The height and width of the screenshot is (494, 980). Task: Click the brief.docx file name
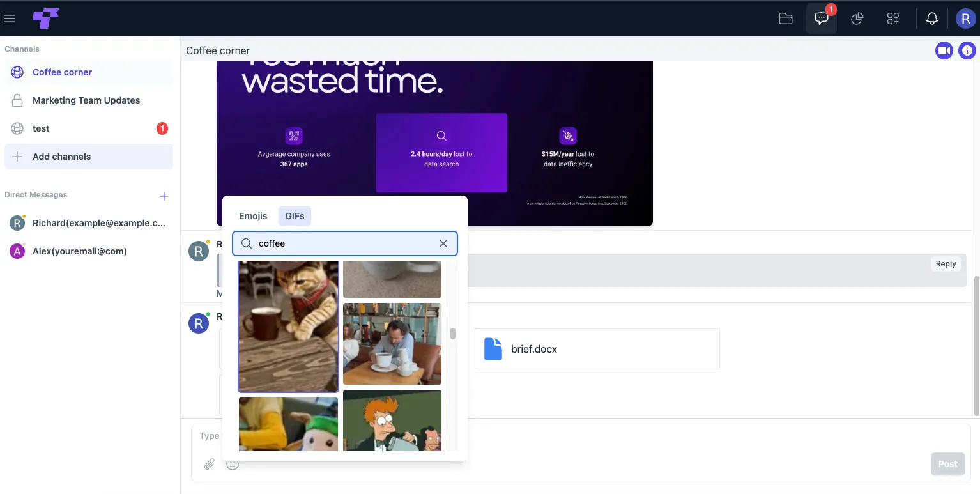coord(534,349)
